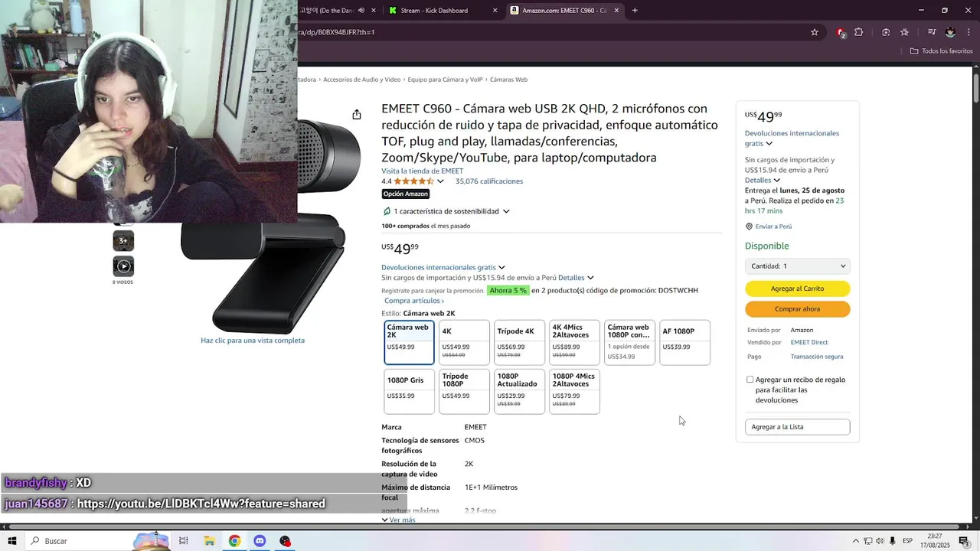The height and width of the screenshot is (551, 980).
Task: Visit la tienda de EMEET link
Action: pyautogui.click(x=423, y=171)
